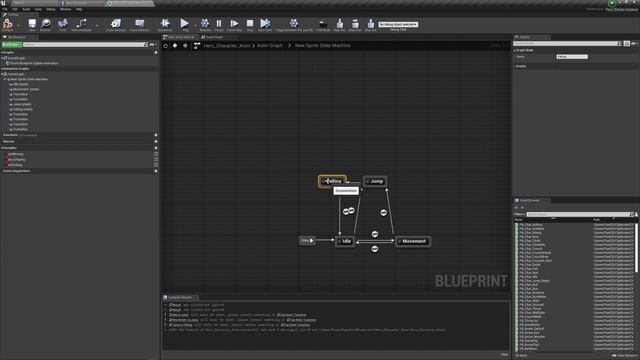
Task: Open My Blueprint view options eye icon
Action: pos(153,44)
